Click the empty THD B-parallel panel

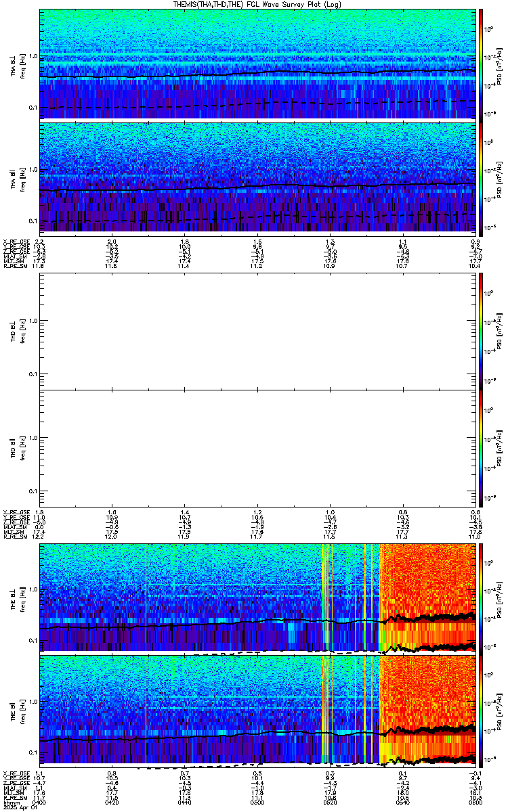(x=257, y=448)
